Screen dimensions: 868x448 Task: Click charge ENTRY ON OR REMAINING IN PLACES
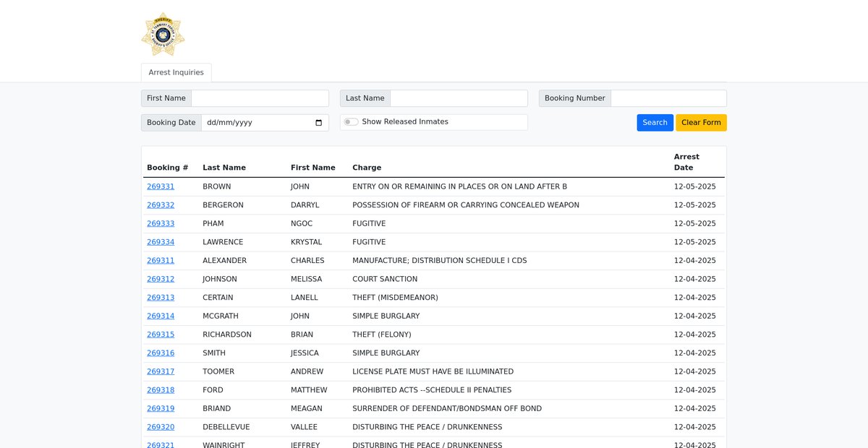[459, 186]
